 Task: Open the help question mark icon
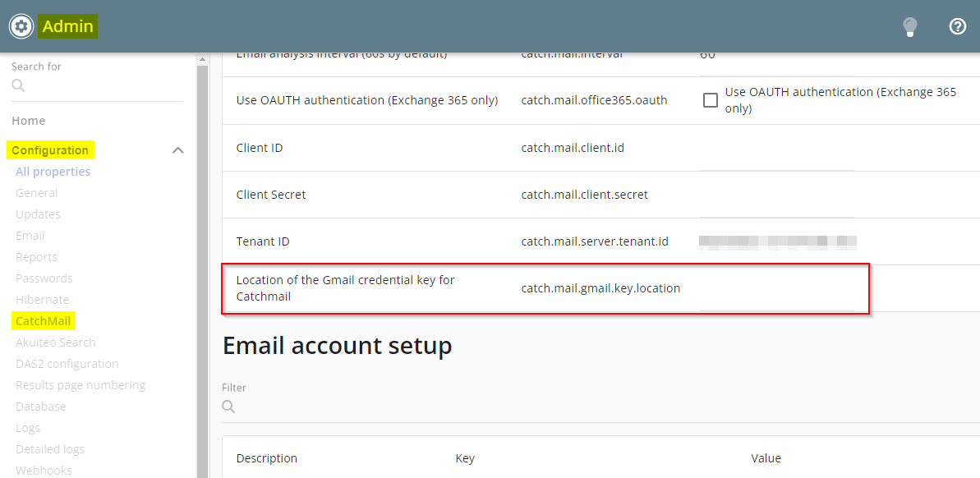point(957,26)
